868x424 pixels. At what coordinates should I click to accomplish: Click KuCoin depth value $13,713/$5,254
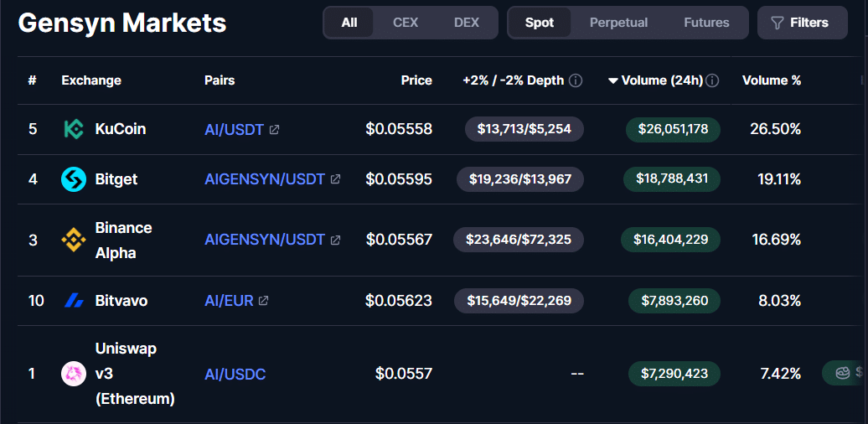(524, 130)
